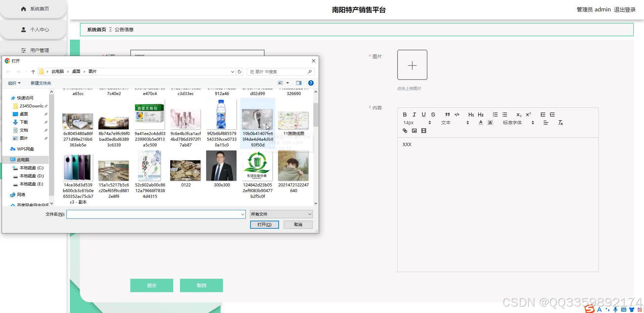Select 此电脑 in the navigation tree
The image size is (644, 313).
(23, 160)
